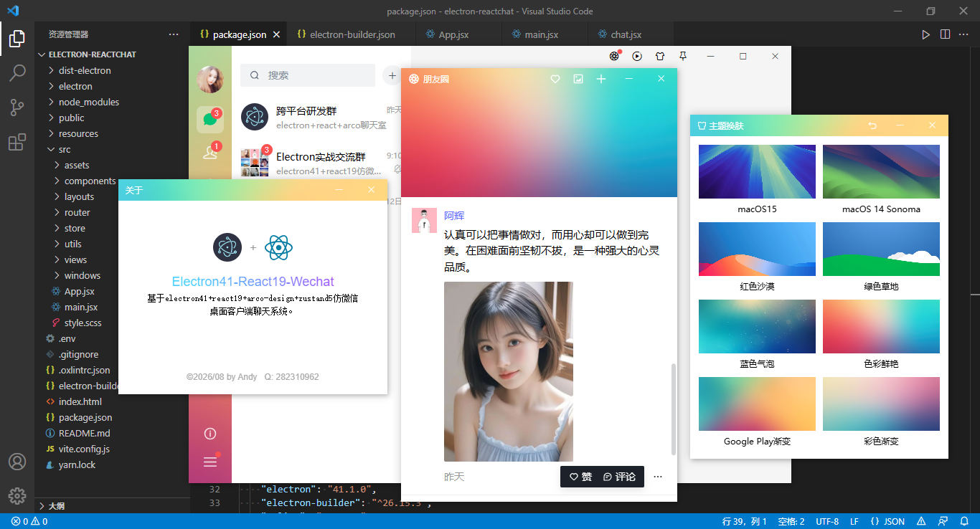This screenshot has height=529, width=980.
Task: Click the user avatar in the chat sidebar
Action: click(210, 80)
